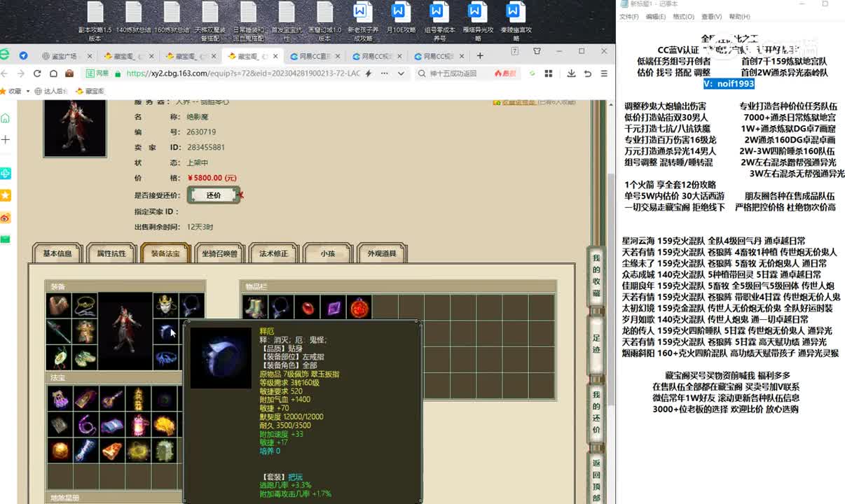Click the highlighted V: noif1993 text in Notepad
The image size is (845, 504).
coord(729,84)
